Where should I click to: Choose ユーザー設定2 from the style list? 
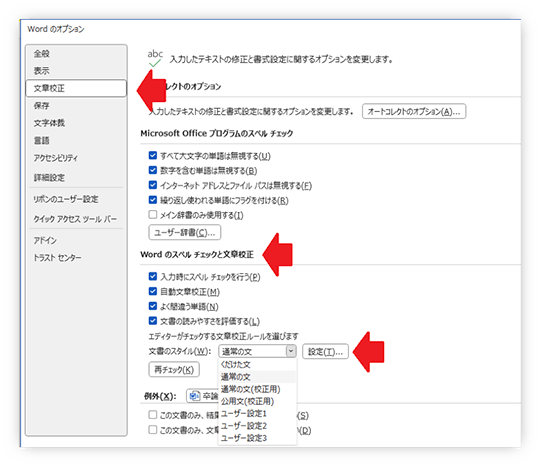257,426
